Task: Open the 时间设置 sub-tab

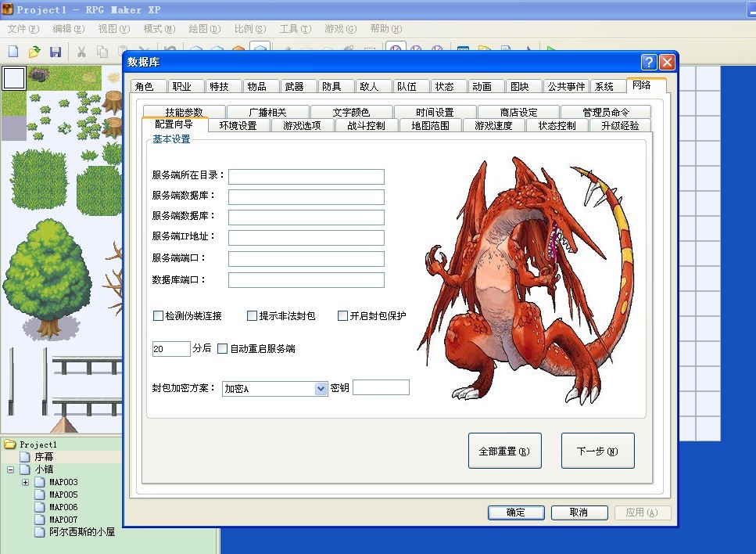Action: (x=435, y=112)
